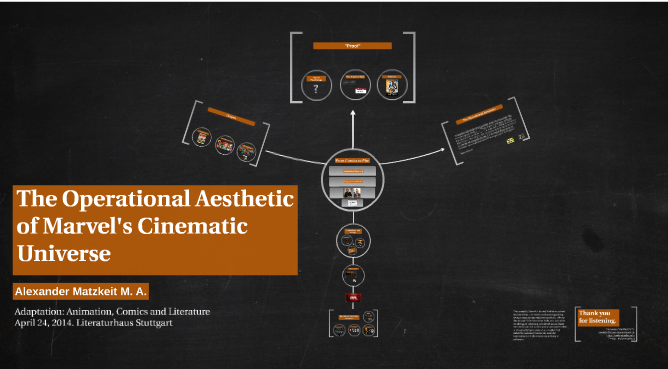Open the bottom bracketed frame with four circles

tap(354, 323)
